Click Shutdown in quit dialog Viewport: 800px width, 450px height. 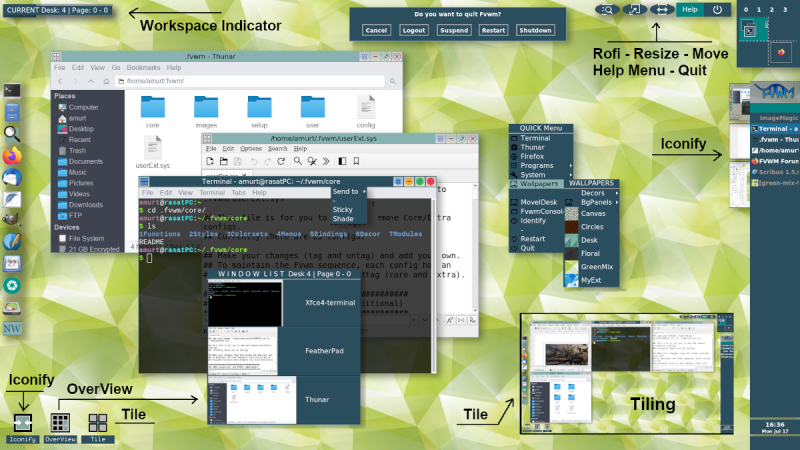(535, 30)
